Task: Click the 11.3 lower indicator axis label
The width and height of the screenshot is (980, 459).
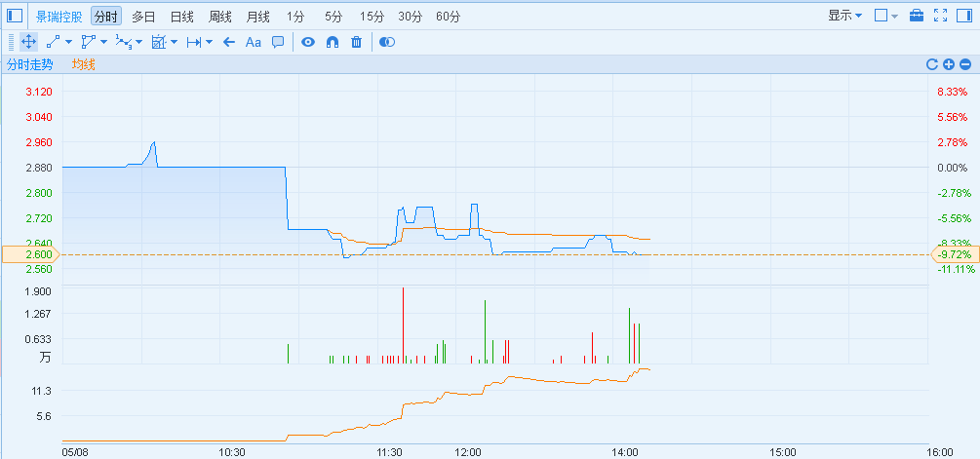Action: point(42,391)
